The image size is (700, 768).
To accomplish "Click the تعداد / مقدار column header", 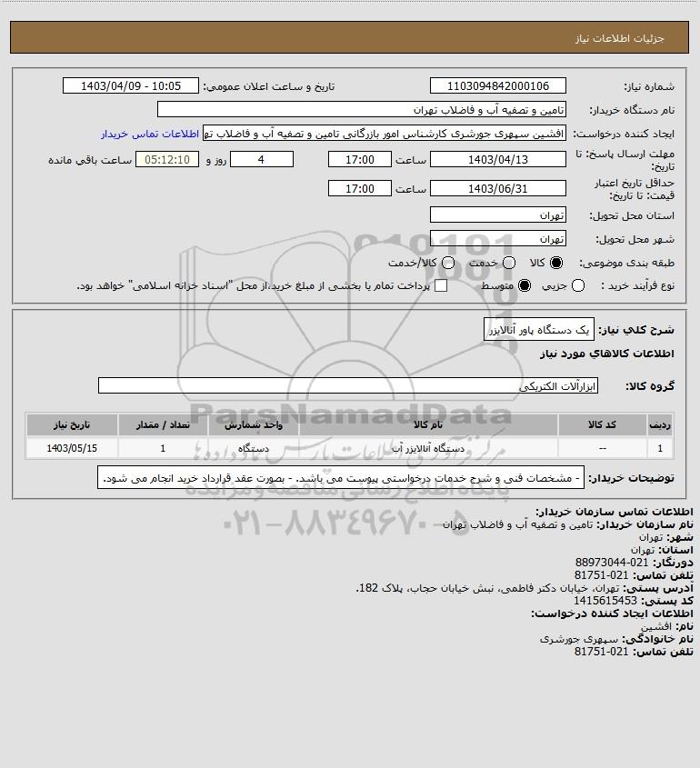I will tap(163, 424).
